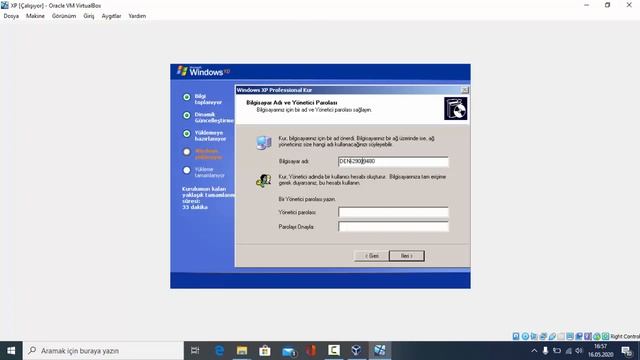This screenshot has height=360, width=640.
Task: Click the İleri (Next) button
Action: tap(407, 256)
